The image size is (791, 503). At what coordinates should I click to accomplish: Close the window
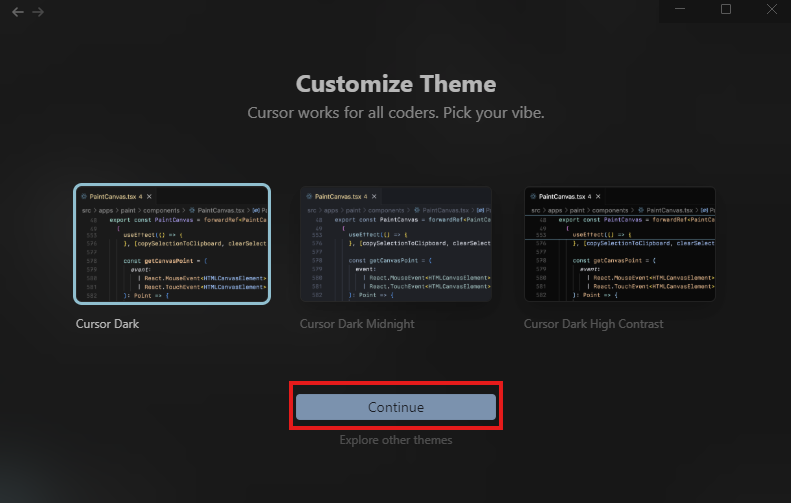pyautogui.click(x=772, y=9)
